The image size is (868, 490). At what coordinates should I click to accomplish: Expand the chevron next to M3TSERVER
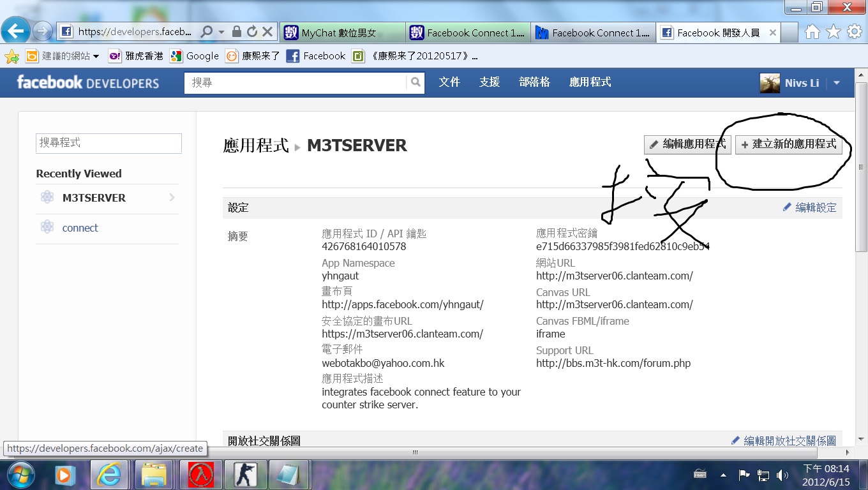click(172, 198)
